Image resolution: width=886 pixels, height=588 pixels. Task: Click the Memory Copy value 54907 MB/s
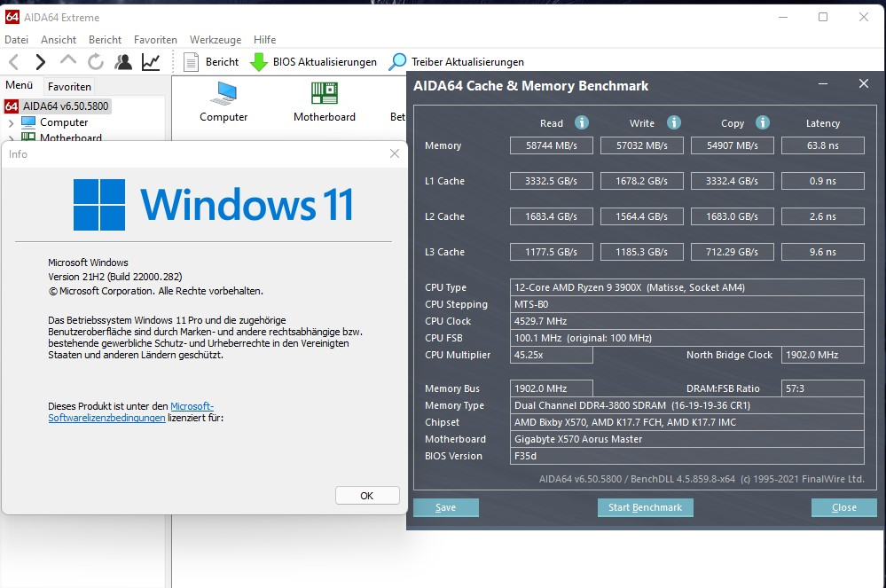tap(733, 145)
